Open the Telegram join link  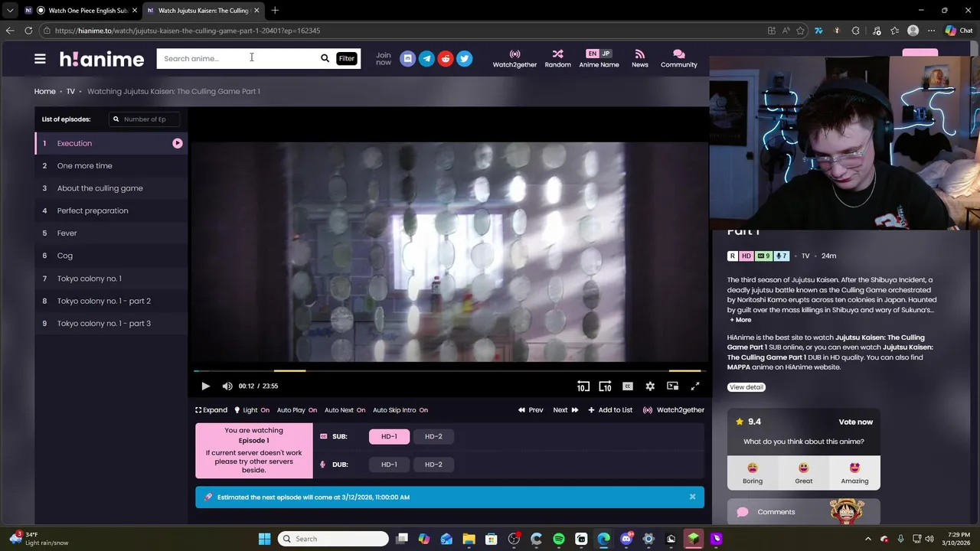pos(426,58)
